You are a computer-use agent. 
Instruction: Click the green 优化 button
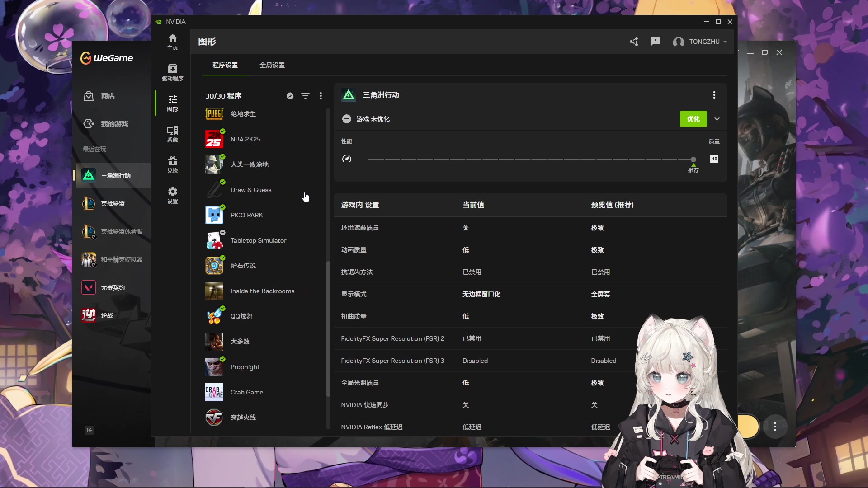pos(693,119)
